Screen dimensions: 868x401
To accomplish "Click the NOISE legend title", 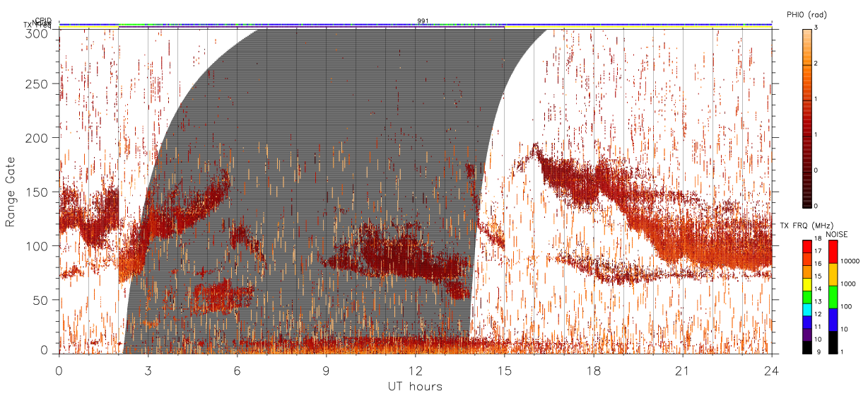I will 836,233.
